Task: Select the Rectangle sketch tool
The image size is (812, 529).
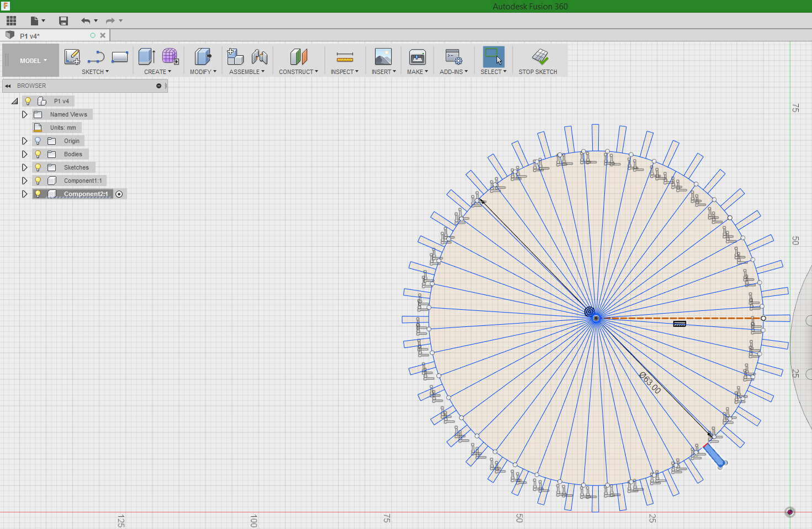Action: (x=120, y=57)
